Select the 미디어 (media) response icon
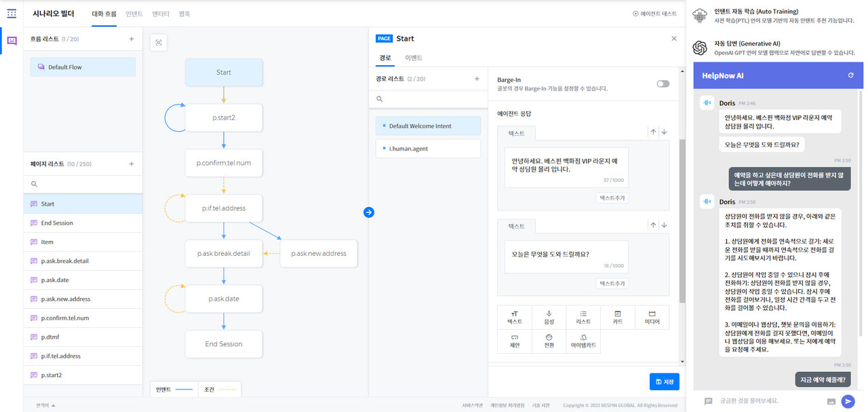 point(652,316)
